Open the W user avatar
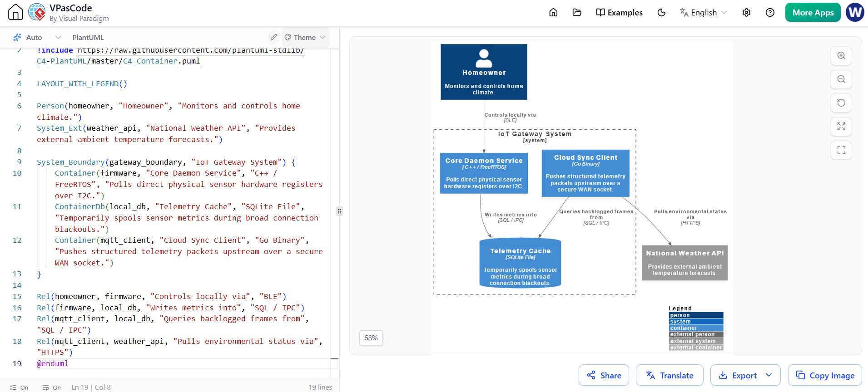 [x=855, y=12]
